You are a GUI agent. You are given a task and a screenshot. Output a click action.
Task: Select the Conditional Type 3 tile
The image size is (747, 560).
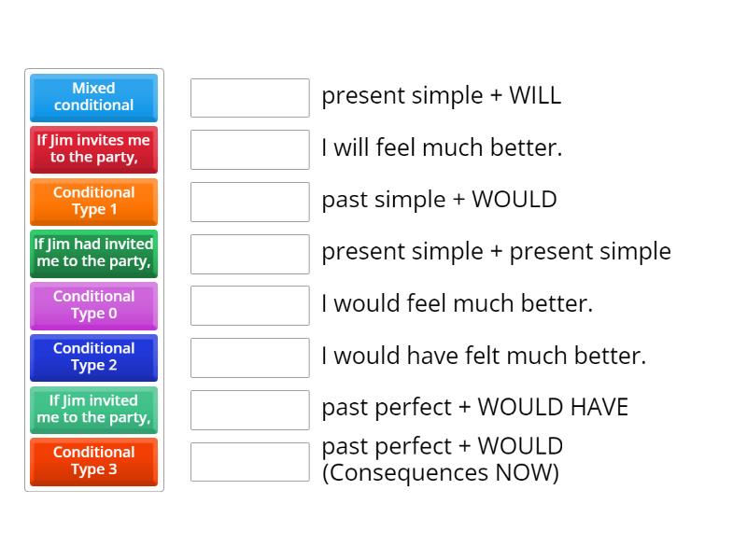(x=92, y=462)
